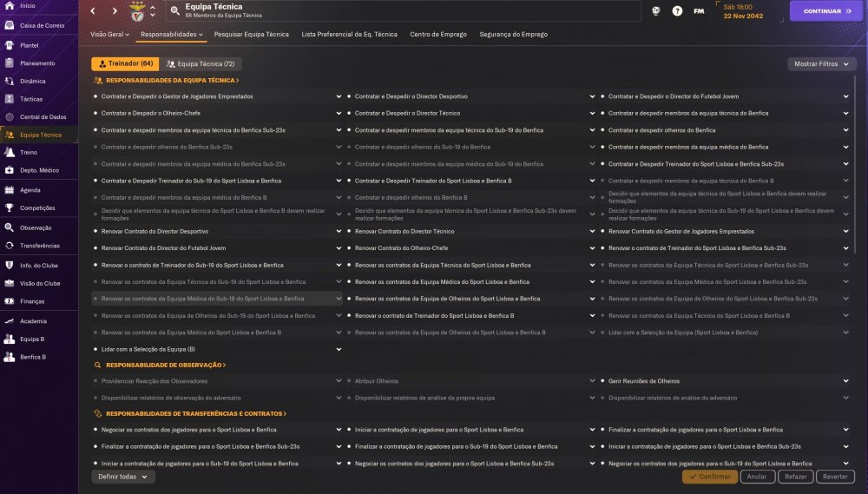Open the Tácticas sidebar icon

pos(10,99)
